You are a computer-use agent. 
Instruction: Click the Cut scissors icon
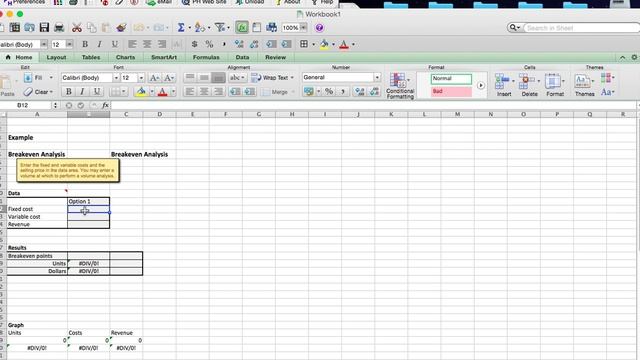[x=76, y=27]
